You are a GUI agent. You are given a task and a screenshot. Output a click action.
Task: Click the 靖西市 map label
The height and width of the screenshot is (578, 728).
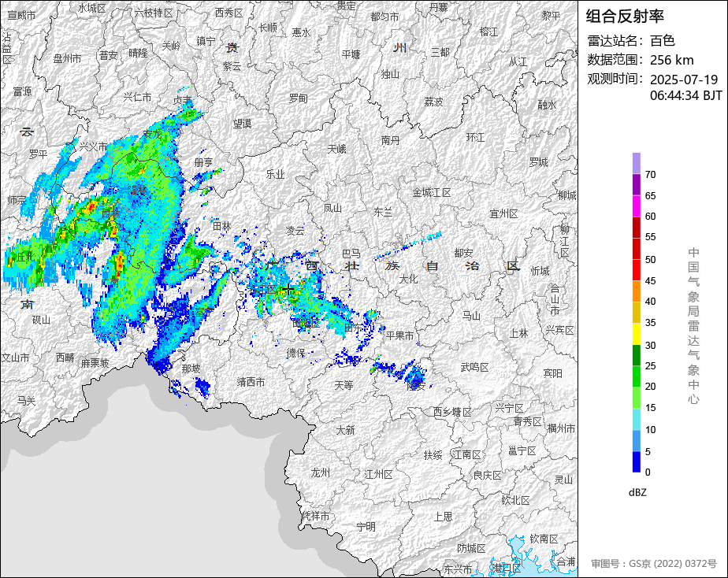(x=251, y=382)
